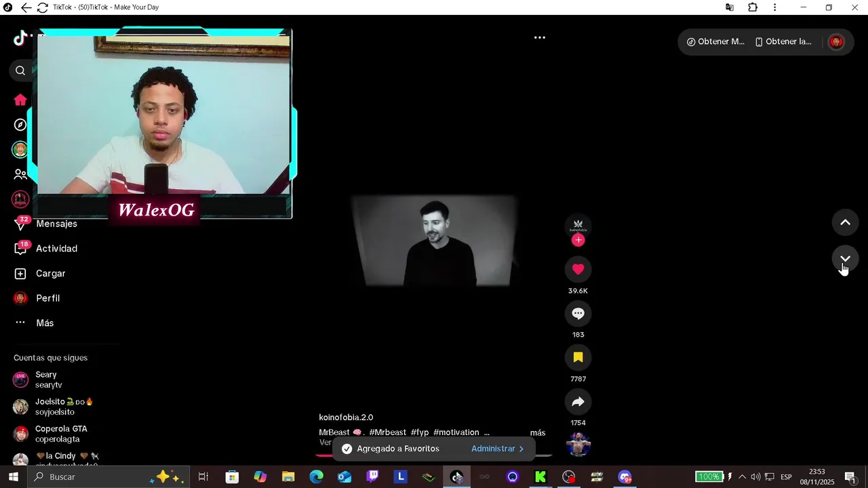Screen dimensions: 868x488
Task: Open Microsoft Store from the taskbar
Action: click(x=232, y=477)
